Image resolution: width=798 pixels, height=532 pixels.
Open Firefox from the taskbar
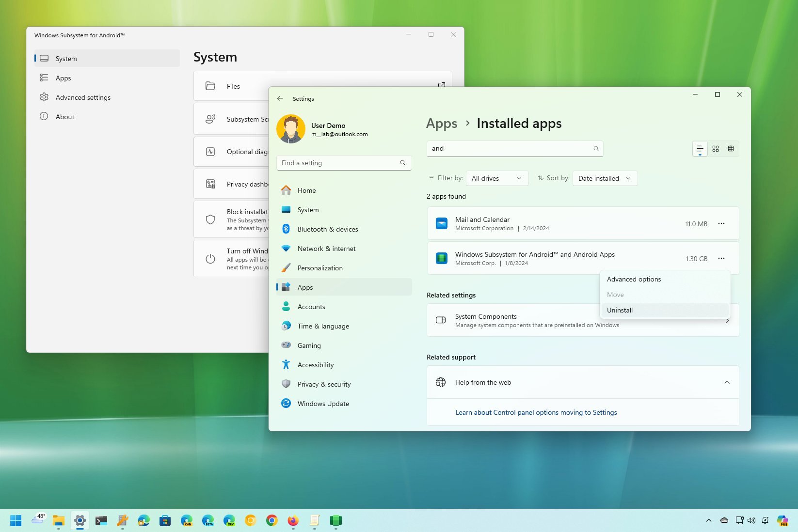pyautogui.click(x=292, y=520)
